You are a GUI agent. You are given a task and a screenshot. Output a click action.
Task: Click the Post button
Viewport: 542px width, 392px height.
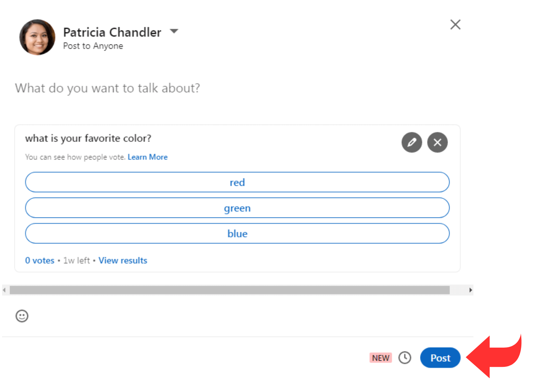pos(440,358)
